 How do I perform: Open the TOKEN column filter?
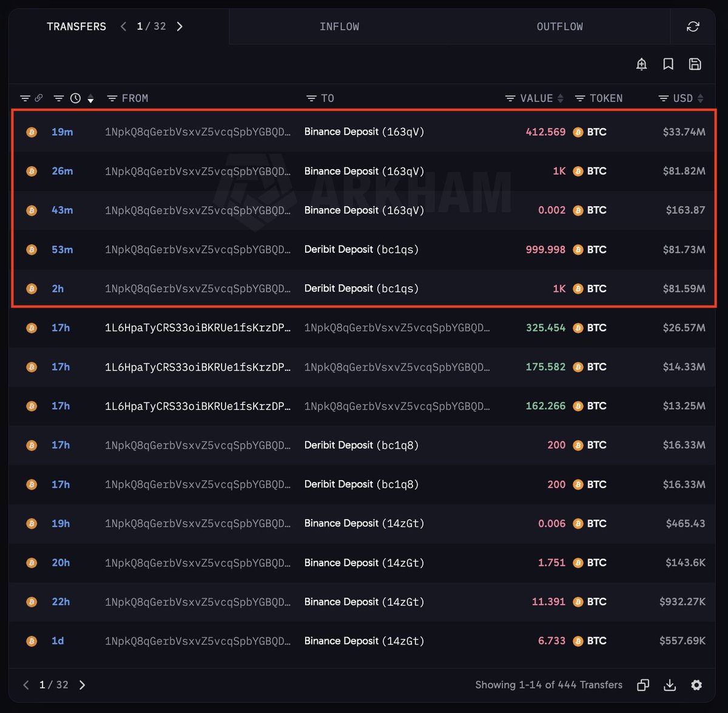click(580, 98)
